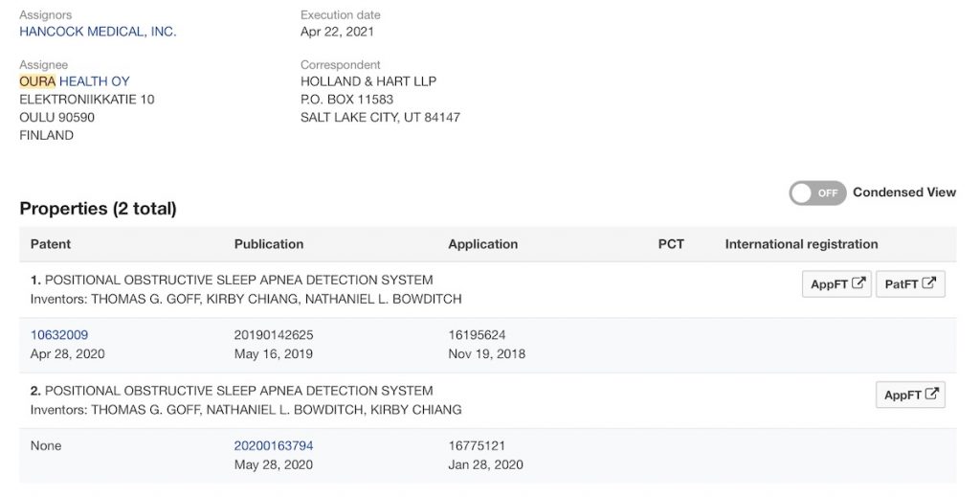Click publication number 20190142625
This screenshot has height=497, width=980.
point(274,335)
